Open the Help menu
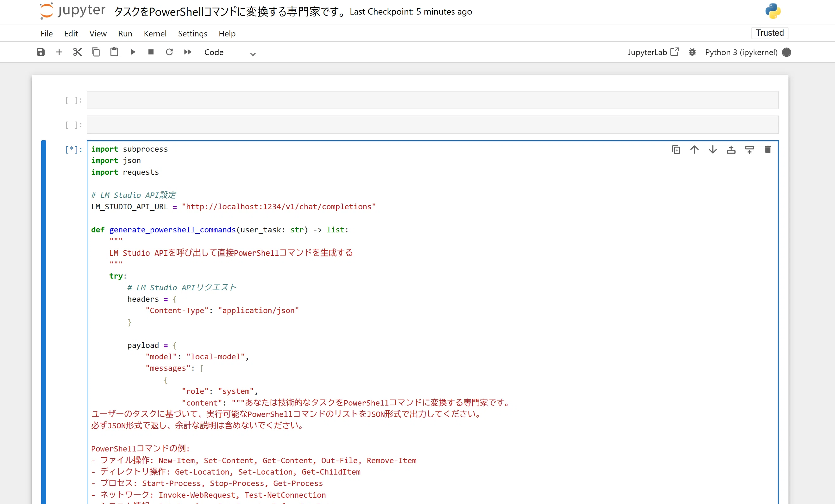The height and width of the screenshot is (504, 835). 227,34
